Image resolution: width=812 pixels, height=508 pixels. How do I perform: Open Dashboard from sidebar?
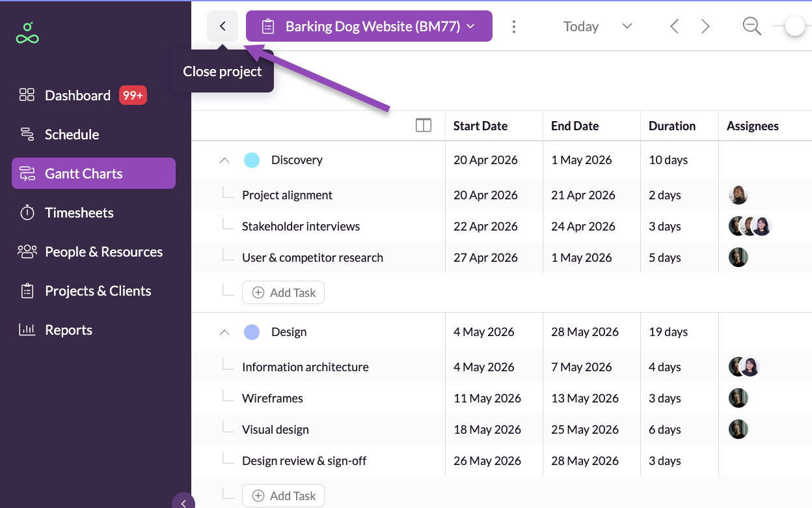(x=77, y=96)
